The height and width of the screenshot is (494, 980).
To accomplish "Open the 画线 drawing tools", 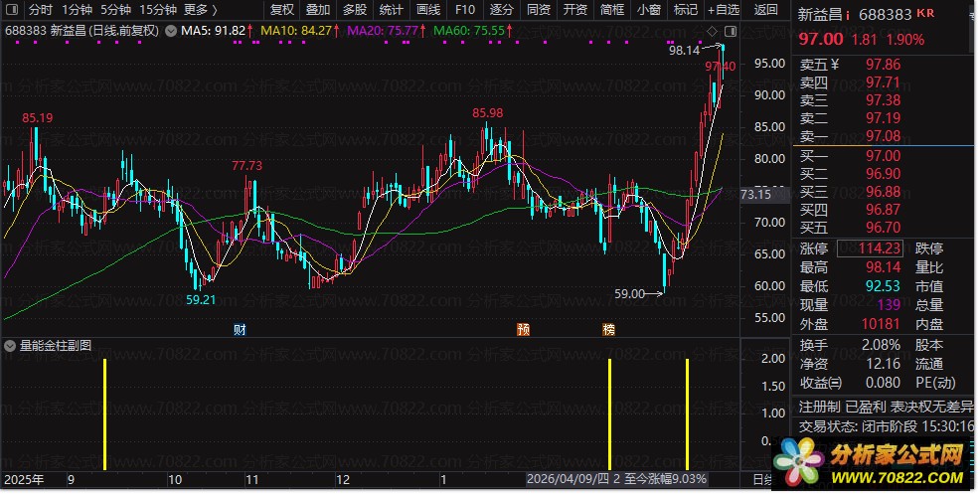I will point(428,10).
